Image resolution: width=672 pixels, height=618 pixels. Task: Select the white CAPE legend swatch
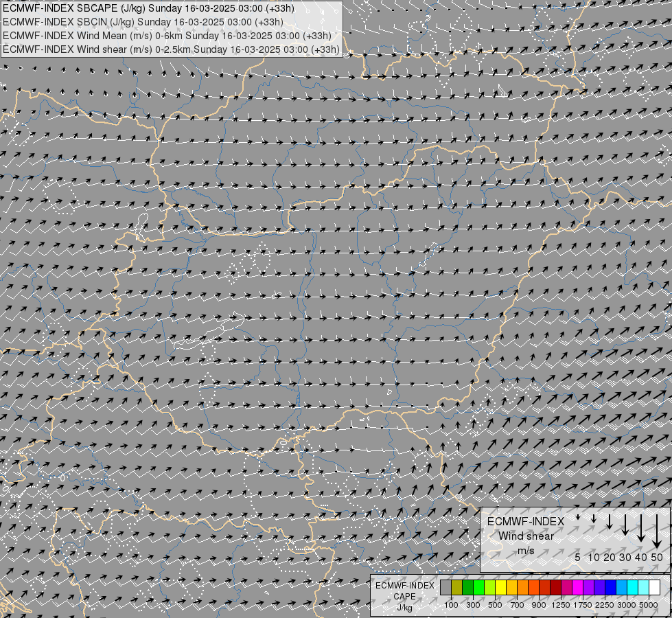654,588
